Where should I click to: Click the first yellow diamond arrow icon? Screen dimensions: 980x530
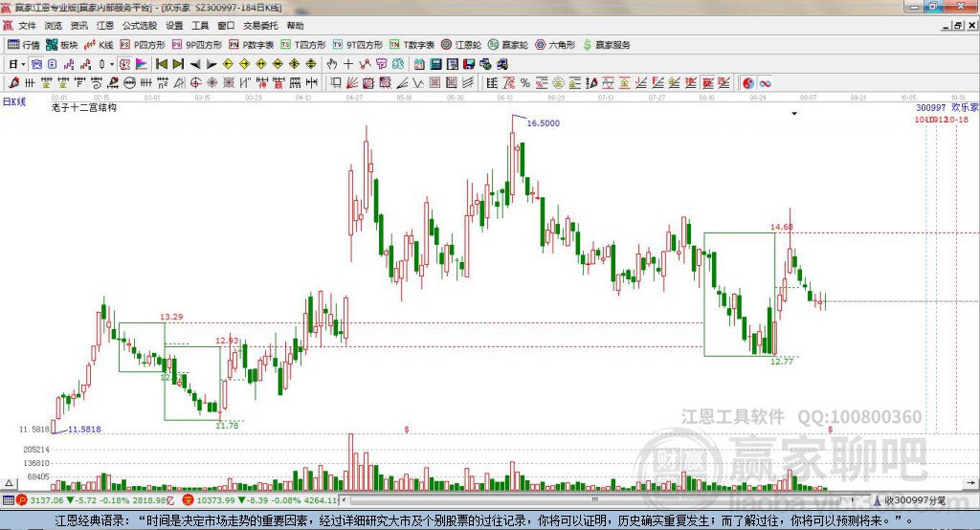pos(228,64)
